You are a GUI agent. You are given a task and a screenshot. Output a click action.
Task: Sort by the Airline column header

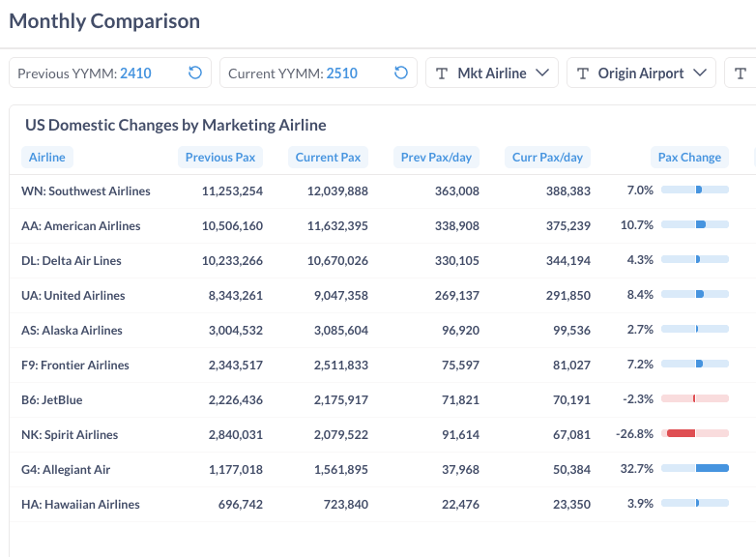tap(47, 158)
